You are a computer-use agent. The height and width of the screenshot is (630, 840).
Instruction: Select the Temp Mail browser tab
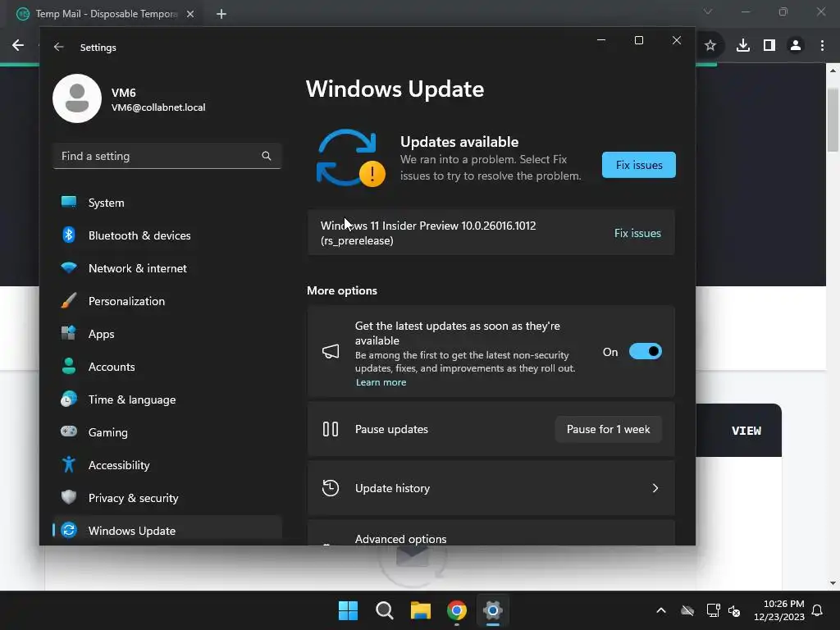click(106, 14)
